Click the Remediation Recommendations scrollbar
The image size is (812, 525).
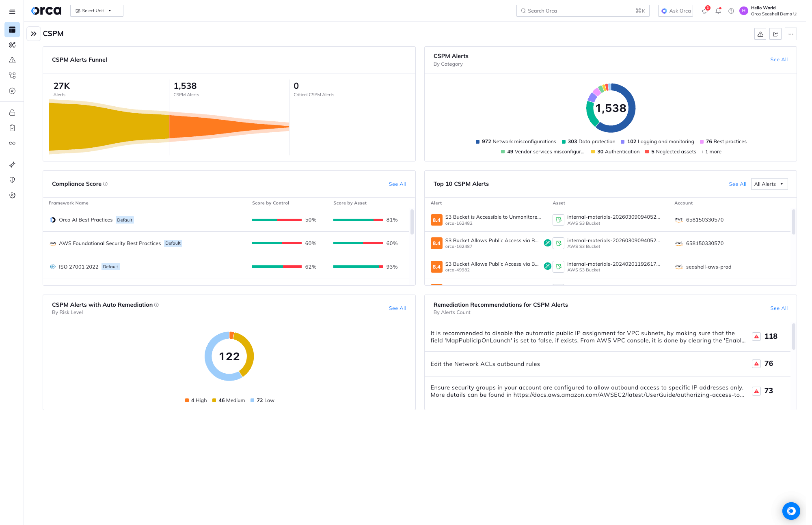click(x=793, y=337)
